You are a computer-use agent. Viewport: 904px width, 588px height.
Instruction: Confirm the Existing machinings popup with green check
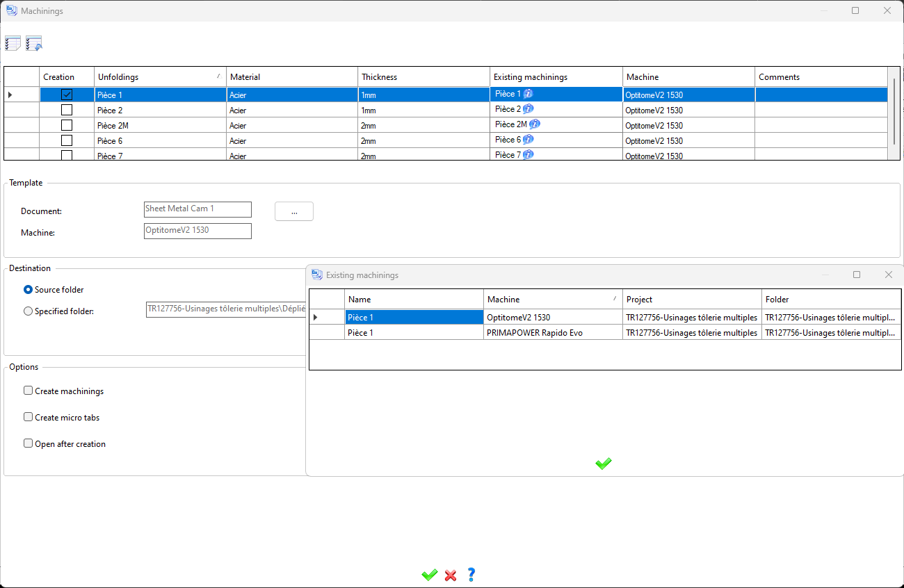604,464
